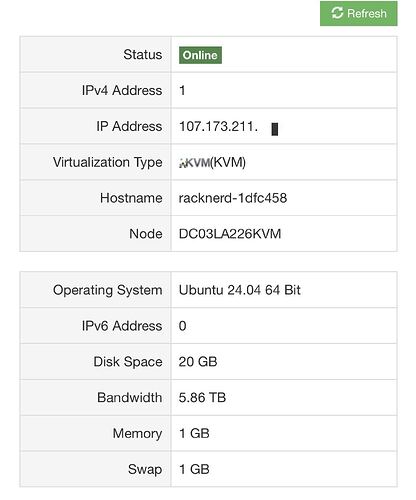The image size is (416, 500).
Task: Click the Operating System label
Action: 108,290
